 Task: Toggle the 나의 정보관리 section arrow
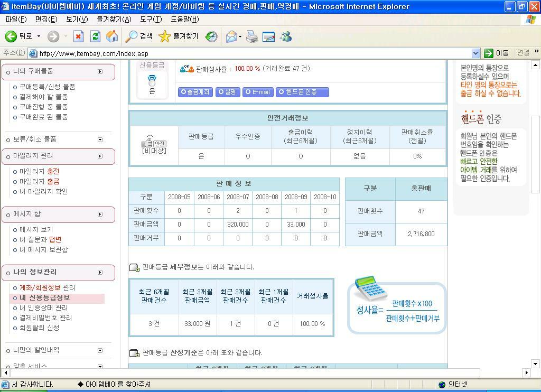[x=100, y=272]
